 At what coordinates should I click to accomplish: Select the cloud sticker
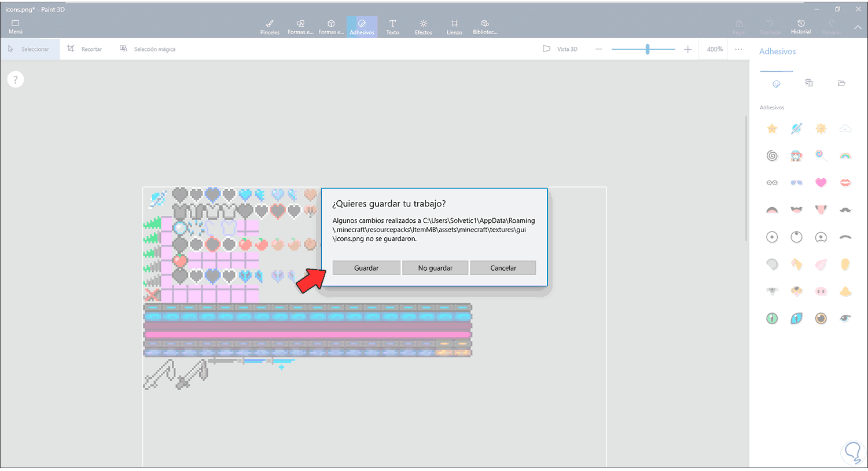click(x=845, y=128)
